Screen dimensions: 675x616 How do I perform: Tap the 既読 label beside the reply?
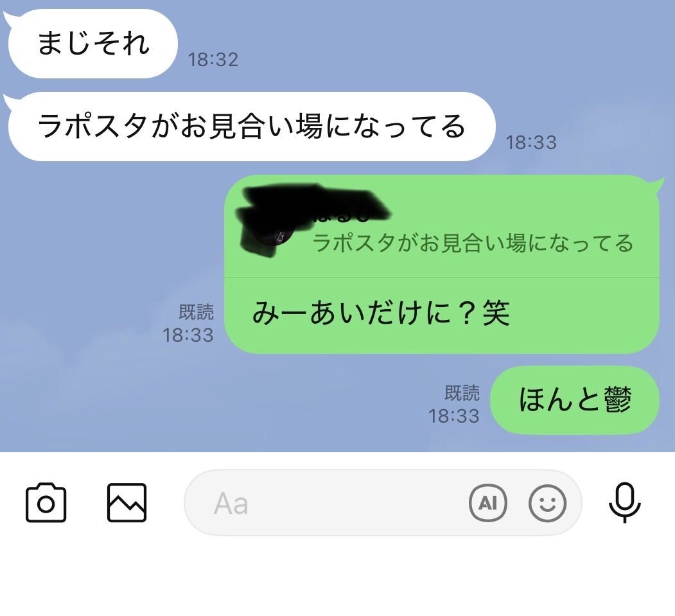coord(197,313)
